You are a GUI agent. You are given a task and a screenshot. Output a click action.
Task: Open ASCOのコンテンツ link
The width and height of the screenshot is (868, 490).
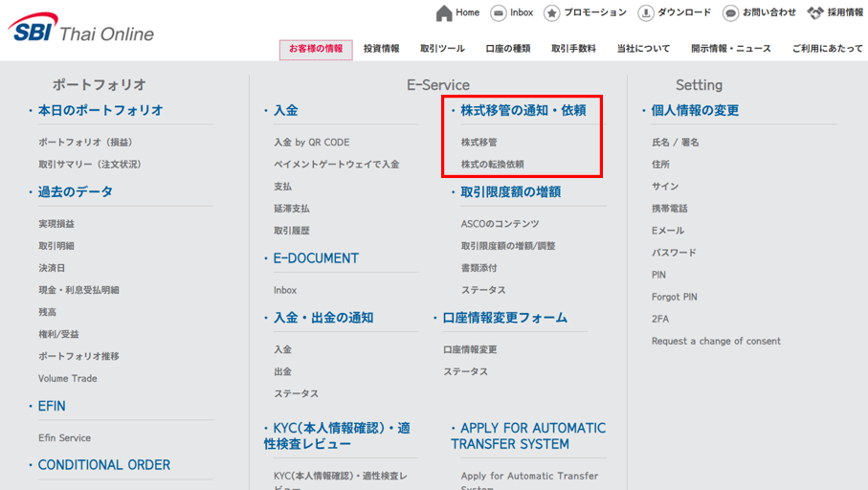(x=500, y=224)
